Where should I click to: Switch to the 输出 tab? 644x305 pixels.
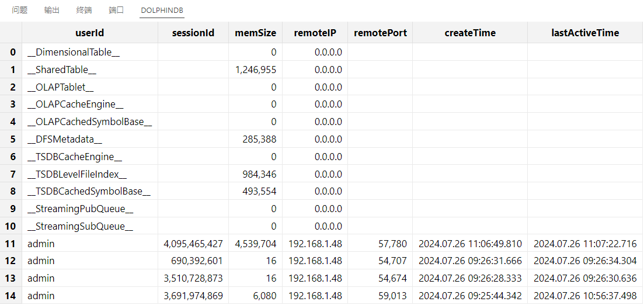52,10
